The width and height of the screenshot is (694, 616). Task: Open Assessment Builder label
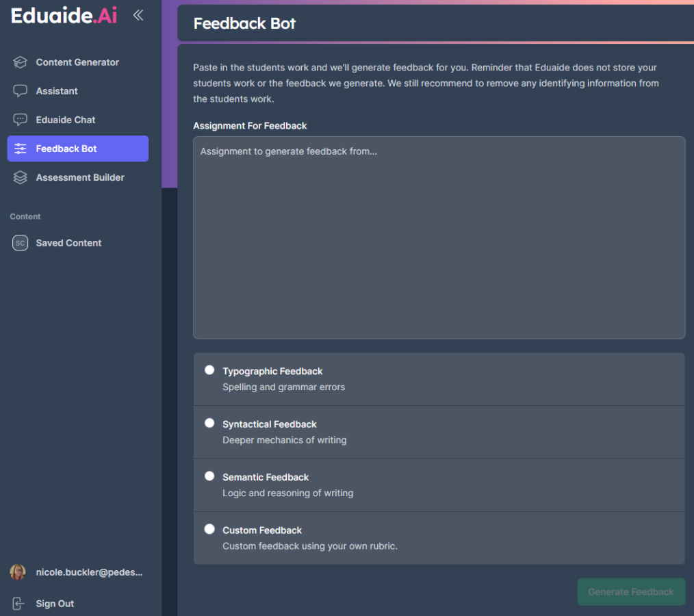click(x=80, y=177)
